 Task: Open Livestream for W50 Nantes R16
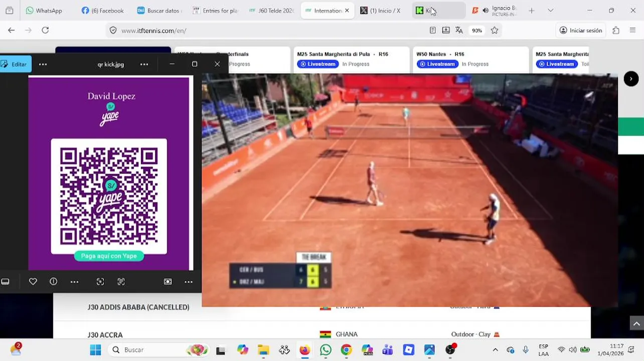pyautogui.click(x=436, y=64)
